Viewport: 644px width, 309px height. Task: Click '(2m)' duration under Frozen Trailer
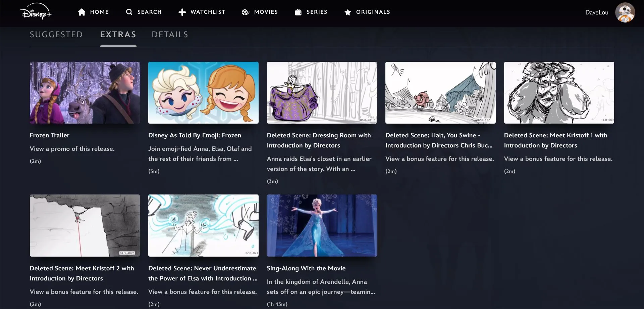tap(36, 161)
